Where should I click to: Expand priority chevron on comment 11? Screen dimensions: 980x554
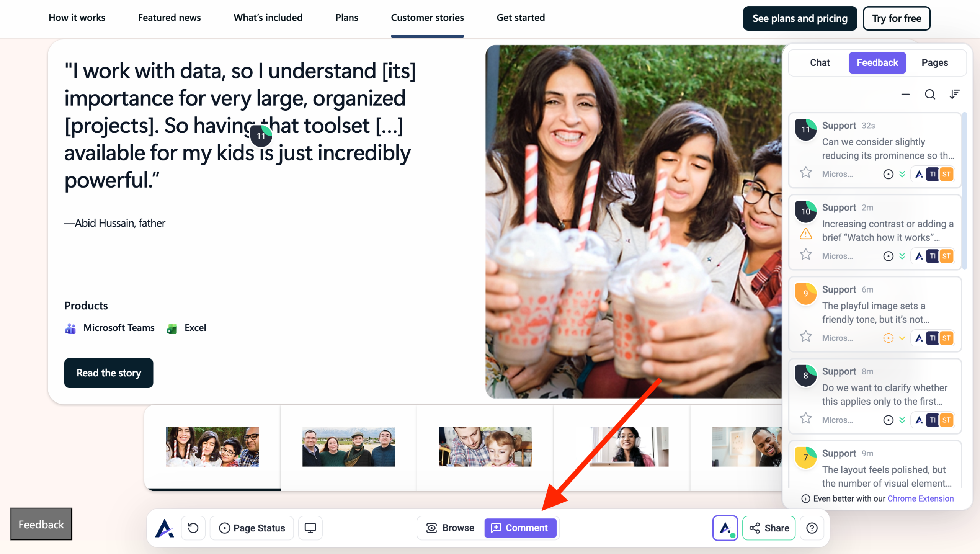point(902,174)
